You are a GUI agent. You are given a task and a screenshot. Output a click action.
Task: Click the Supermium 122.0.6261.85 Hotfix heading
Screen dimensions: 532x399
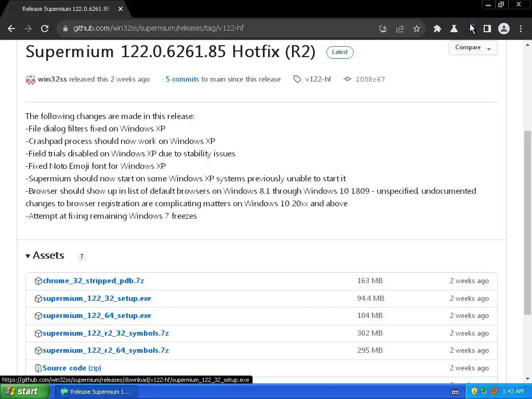point(170,52)
